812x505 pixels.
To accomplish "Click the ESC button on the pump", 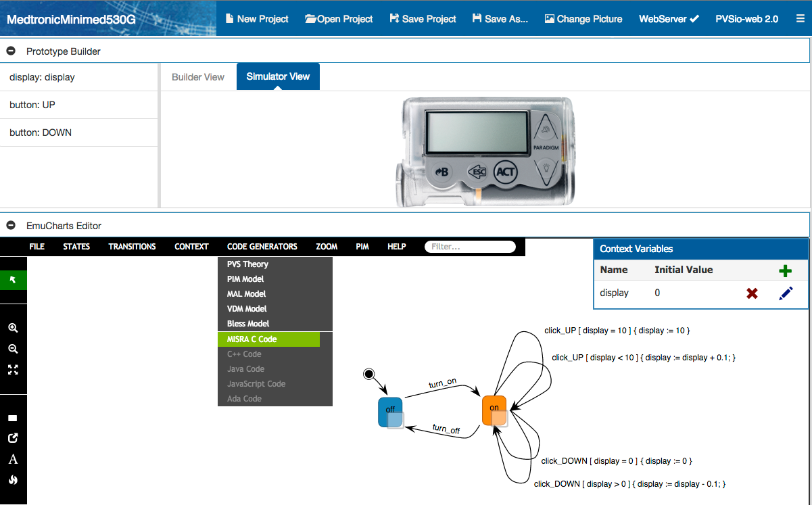I will [477, 172].
